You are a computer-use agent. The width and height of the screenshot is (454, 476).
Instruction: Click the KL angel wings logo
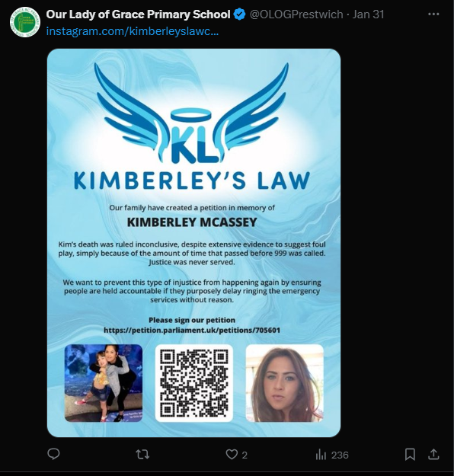click(x=192, y=113)
